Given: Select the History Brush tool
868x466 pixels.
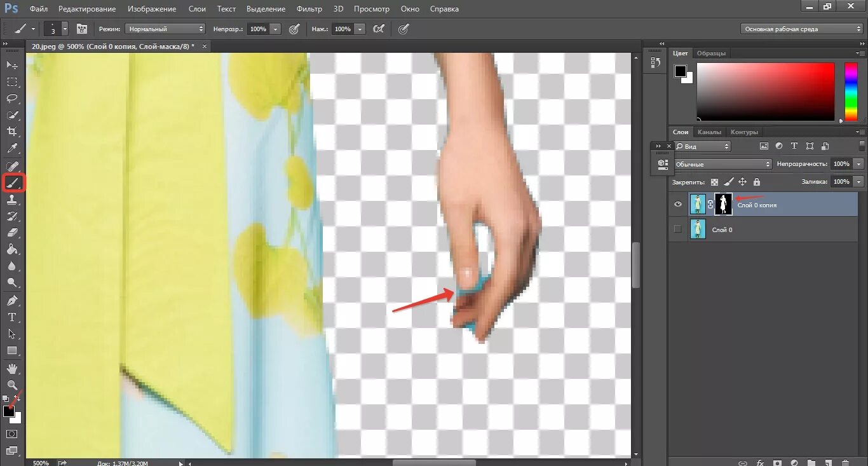Looking at the screenshot, I should click(12, 216).
